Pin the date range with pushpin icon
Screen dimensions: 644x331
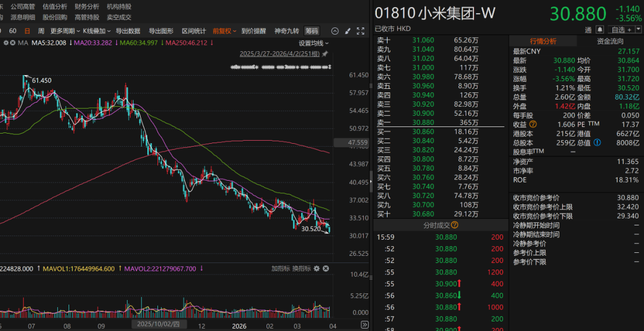(325, 53)
